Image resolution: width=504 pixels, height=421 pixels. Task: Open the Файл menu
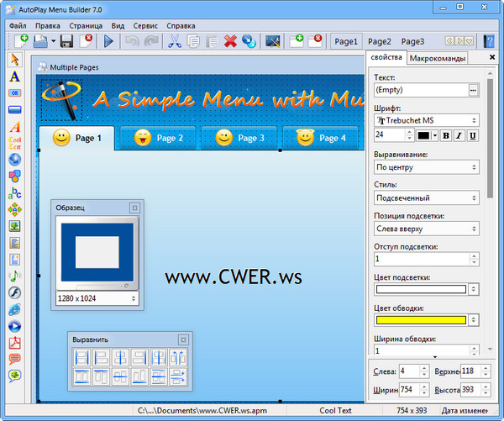tap(18, 26)
